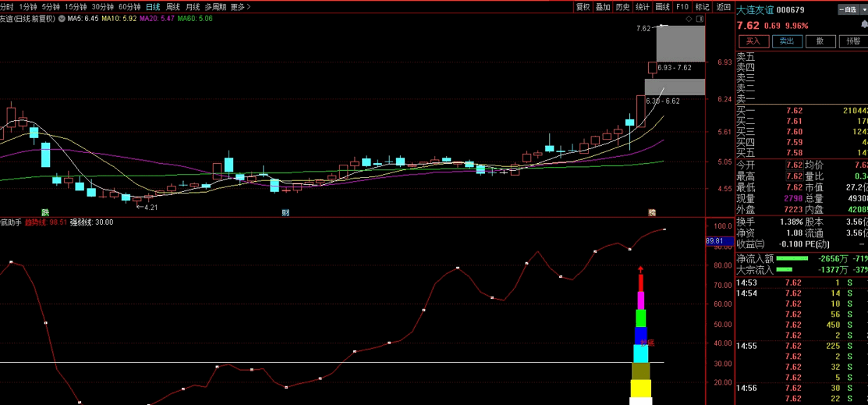Screen dimensions: 868x405
Task: Click the 14:55 trade with volume 225
Action: point(802,346)
